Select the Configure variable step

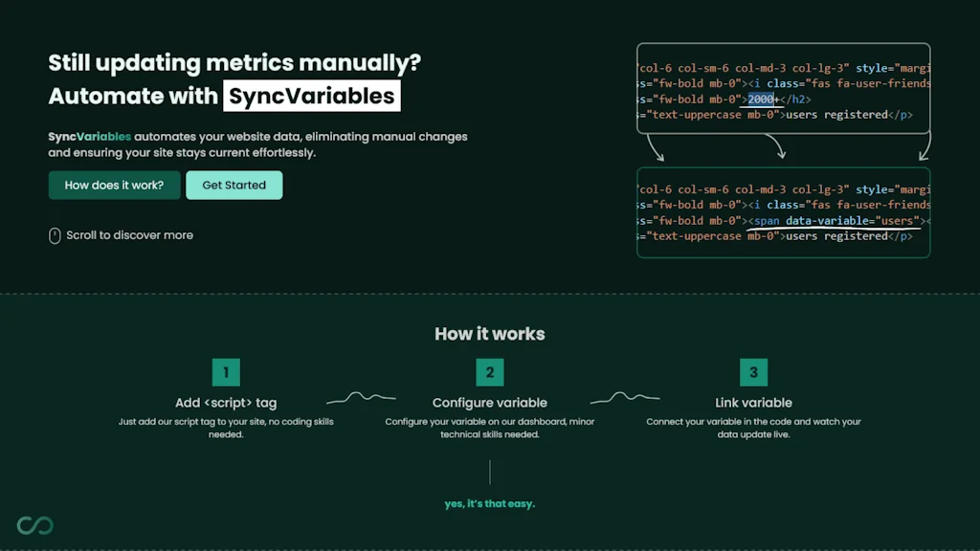(x=490, y=403)
